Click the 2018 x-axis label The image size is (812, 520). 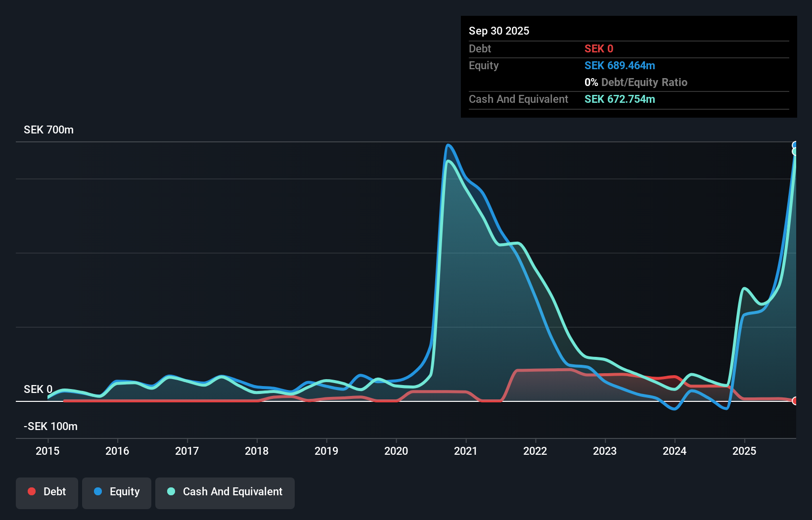[x=257, y=451]
